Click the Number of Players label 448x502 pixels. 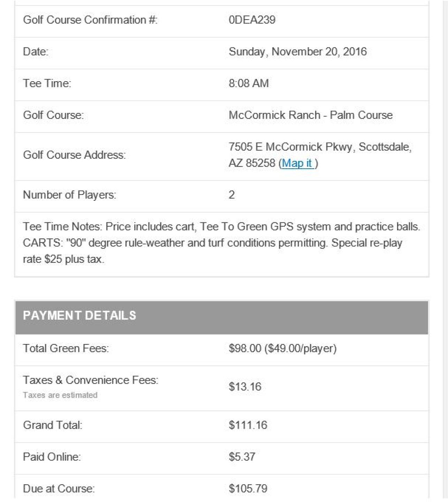pos(69,195)
